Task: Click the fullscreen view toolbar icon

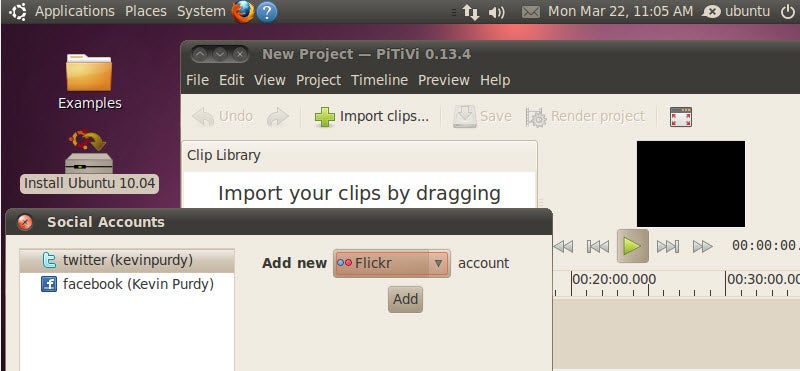Action: click(681, 117)
